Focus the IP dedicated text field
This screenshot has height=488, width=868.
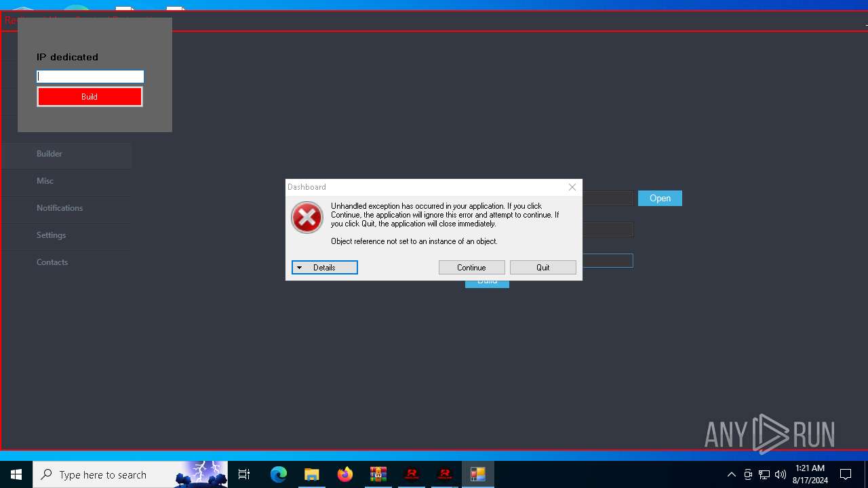pyautogui.click(x=90, y=77)
